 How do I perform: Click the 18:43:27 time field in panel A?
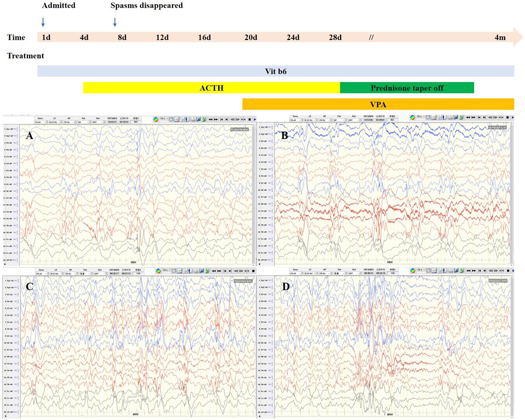click(112, 122)
